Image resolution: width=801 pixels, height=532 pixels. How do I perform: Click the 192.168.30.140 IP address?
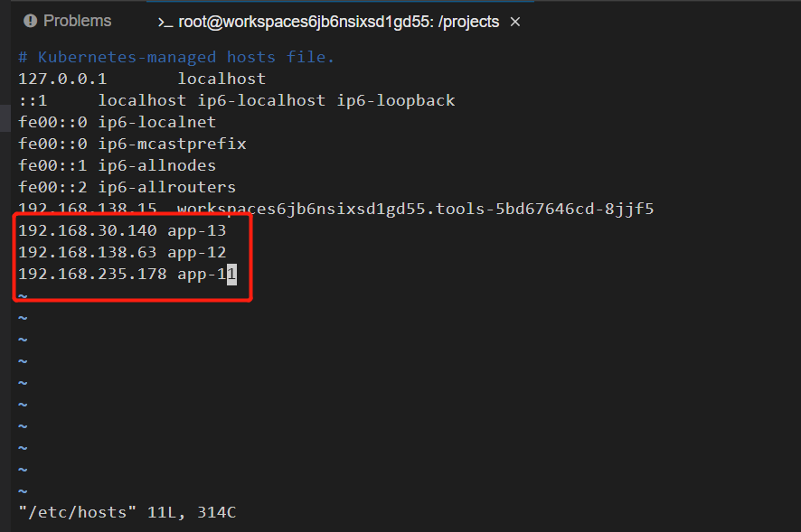pos(88,230)
